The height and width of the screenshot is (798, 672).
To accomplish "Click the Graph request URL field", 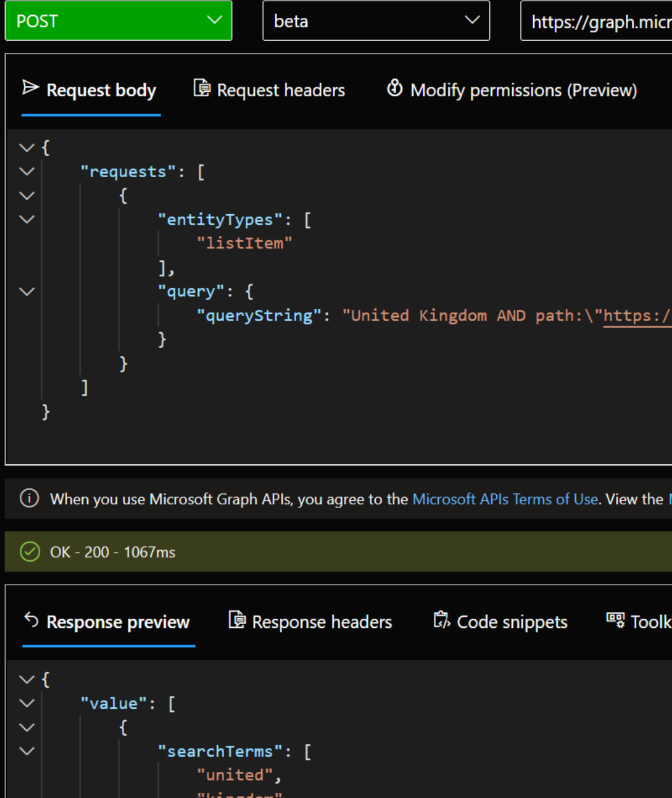I will [x=597, y=22].
